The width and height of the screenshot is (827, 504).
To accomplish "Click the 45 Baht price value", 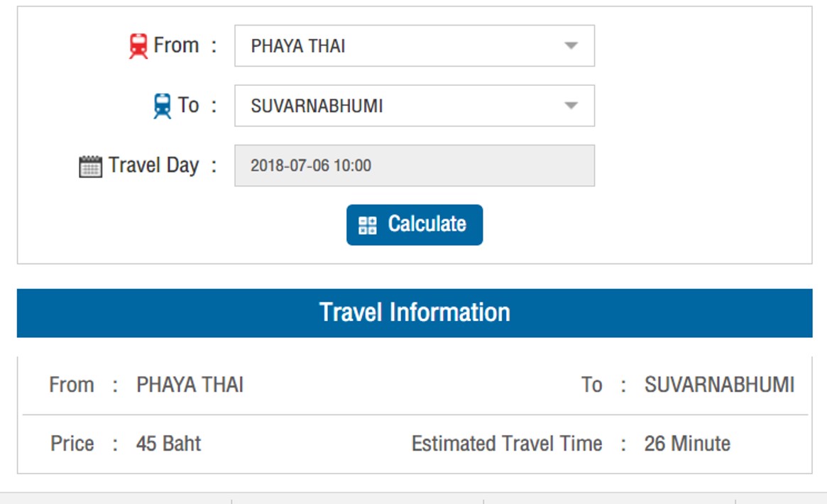I will click(168, 444).
